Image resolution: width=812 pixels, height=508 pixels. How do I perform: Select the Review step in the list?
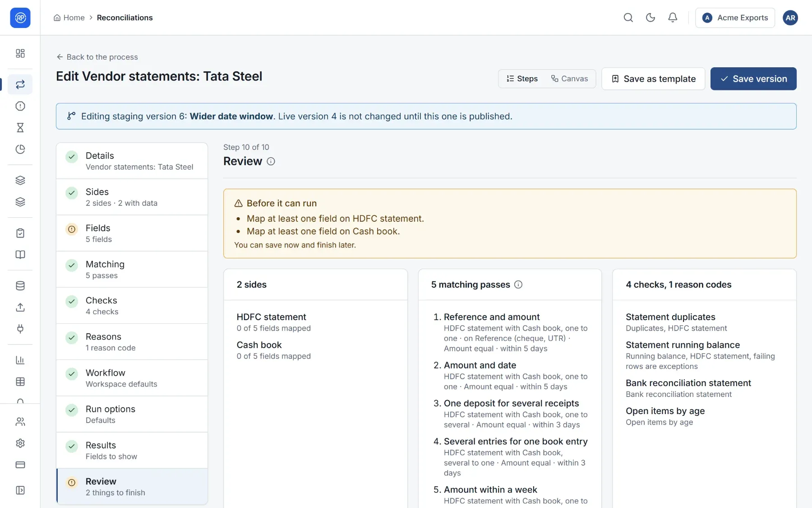pos(132,487)
